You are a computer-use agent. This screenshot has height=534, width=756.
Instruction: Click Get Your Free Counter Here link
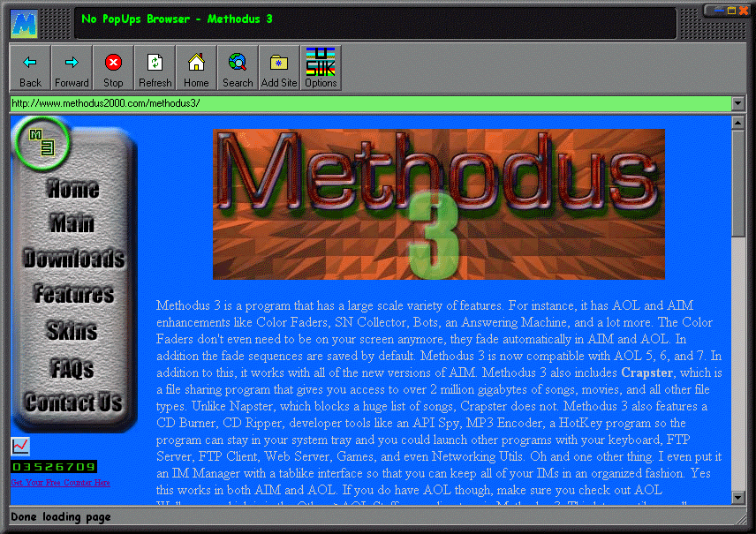point(60,483)
